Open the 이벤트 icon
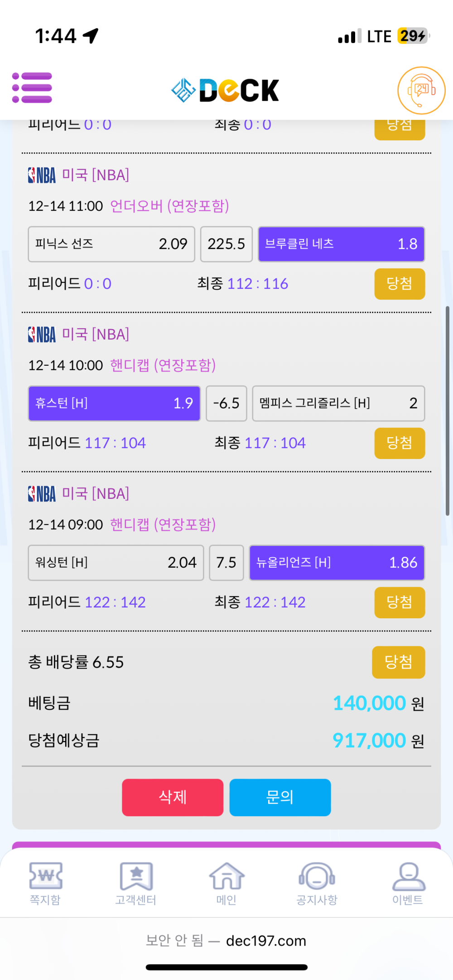The image size is (453, 980). click(x=408, y=883)
